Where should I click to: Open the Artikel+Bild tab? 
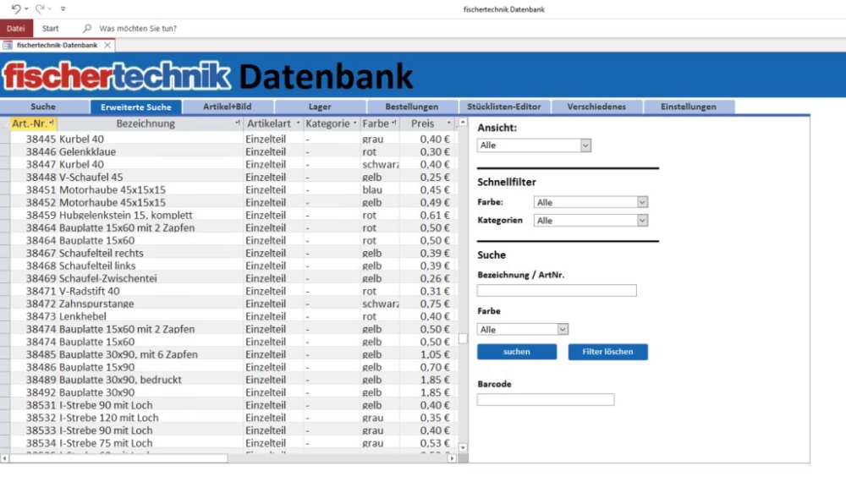pyautogui.click(x=227, y=107)
